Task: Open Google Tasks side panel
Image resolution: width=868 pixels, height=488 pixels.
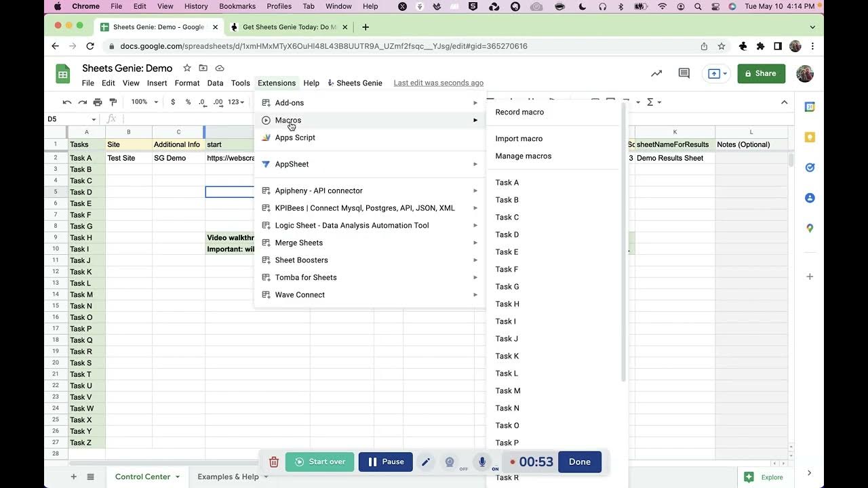Action: coord(810,167)
